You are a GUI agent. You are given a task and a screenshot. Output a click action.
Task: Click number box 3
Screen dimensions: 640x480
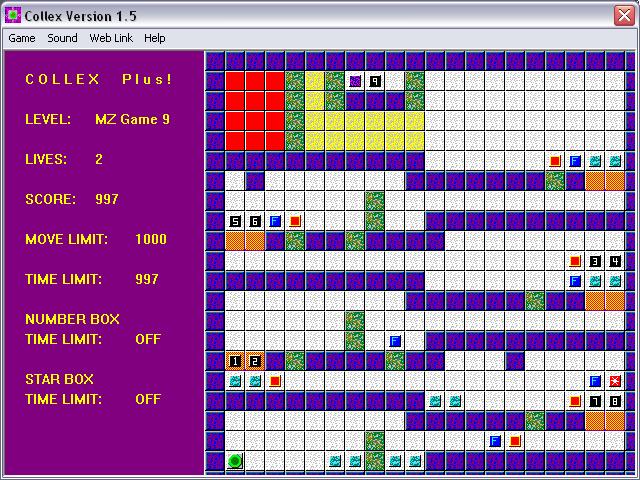coord(595,261)
